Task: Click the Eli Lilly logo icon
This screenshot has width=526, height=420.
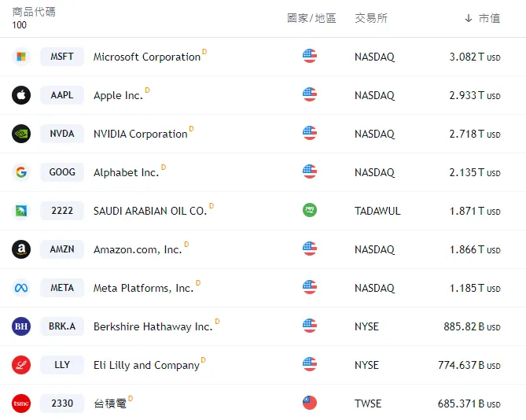Action: [21, 365]
